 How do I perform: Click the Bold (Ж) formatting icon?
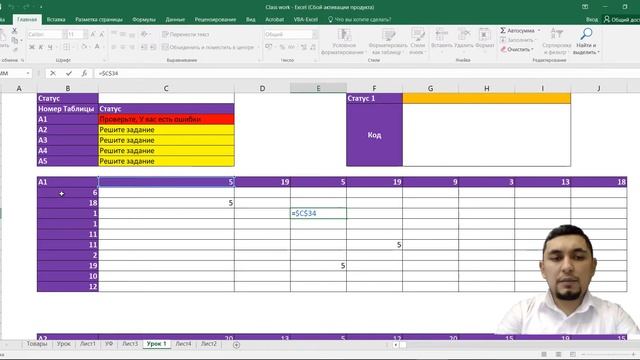click(x=31, y=47)
